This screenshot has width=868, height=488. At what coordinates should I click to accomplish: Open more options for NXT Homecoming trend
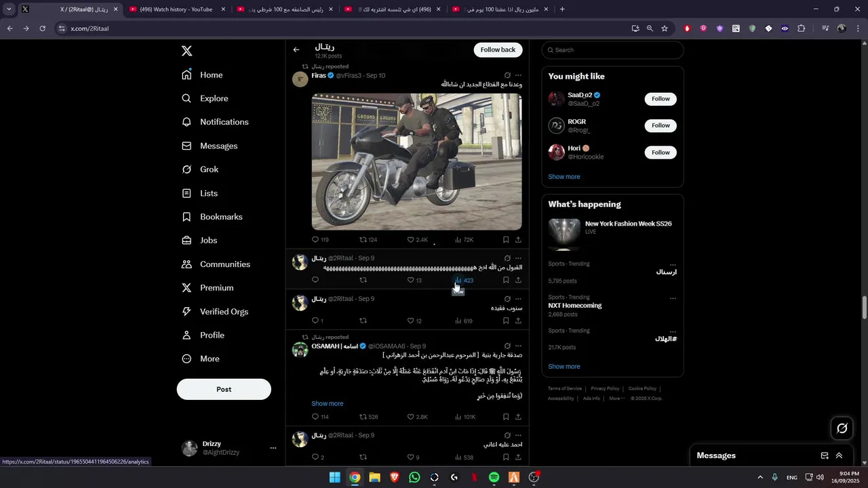(673, 298)
